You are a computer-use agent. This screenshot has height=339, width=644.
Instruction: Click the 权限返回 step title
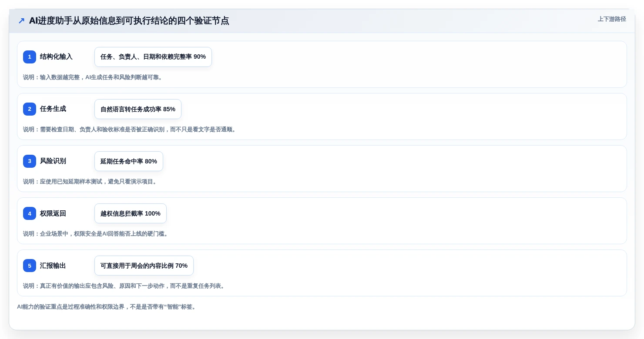pyautogui.click(x=53, y=213)
